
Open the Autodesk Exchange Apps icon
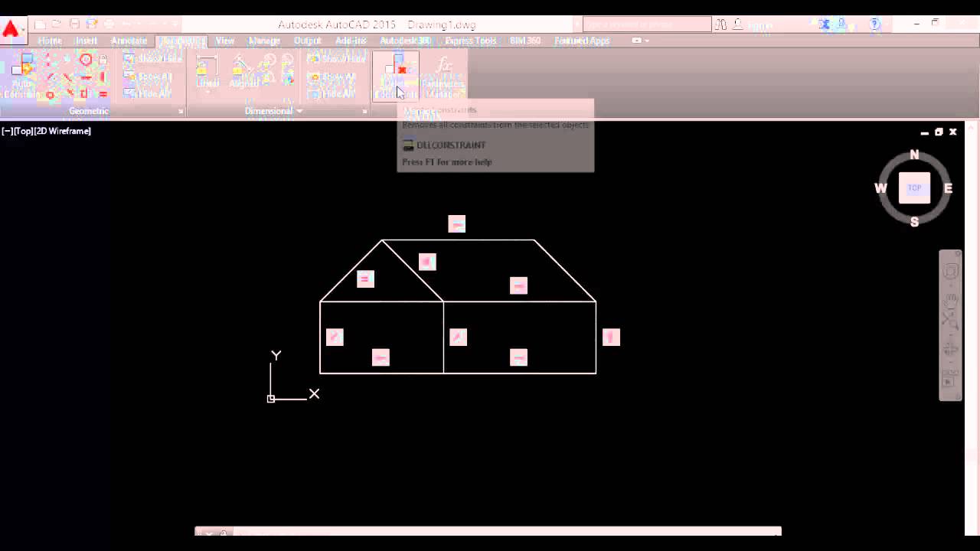[825, 24]
